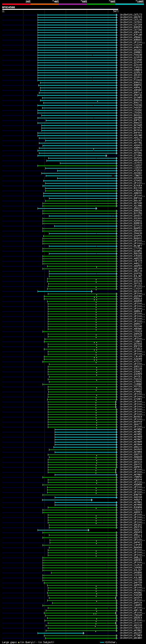Open hit UniRef100_B9MZF6
146x644 pixels.
(131, 27)
